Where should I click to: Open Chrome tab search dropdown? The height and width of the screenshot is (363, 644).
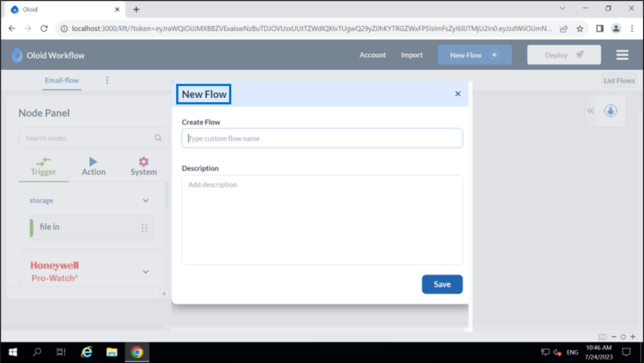point(563,8)
